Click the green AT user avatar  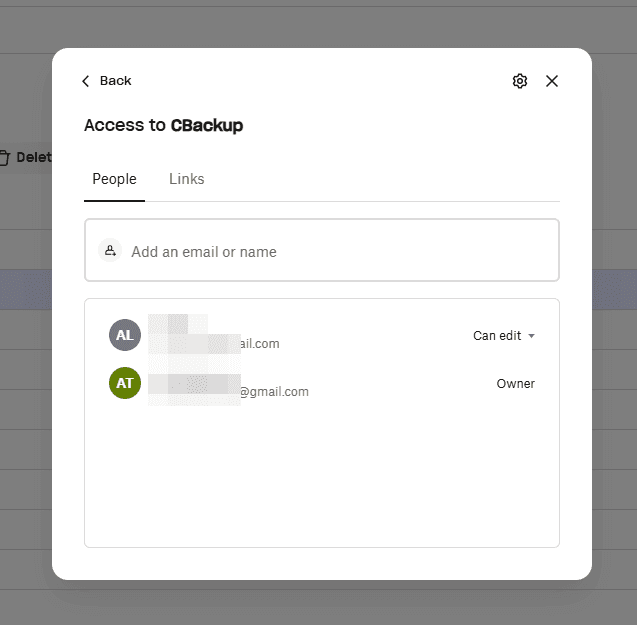click(x=125, y=383)
